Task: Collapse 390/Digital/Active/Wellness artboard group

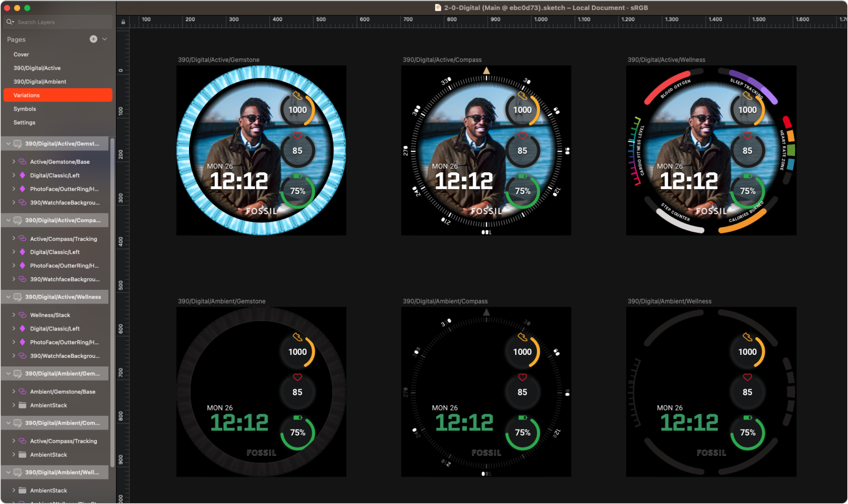Action: [8, 297]
